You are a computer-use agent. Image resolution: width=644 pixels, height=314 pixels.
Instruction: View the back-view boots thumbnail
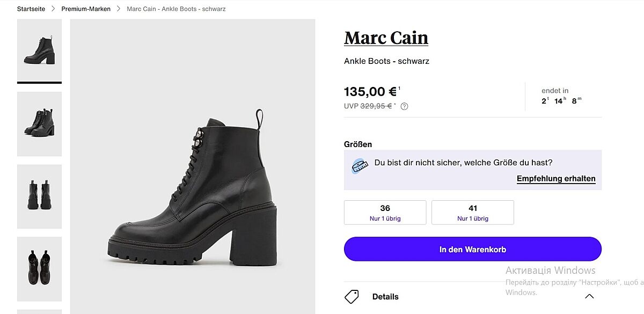point(39,196)
